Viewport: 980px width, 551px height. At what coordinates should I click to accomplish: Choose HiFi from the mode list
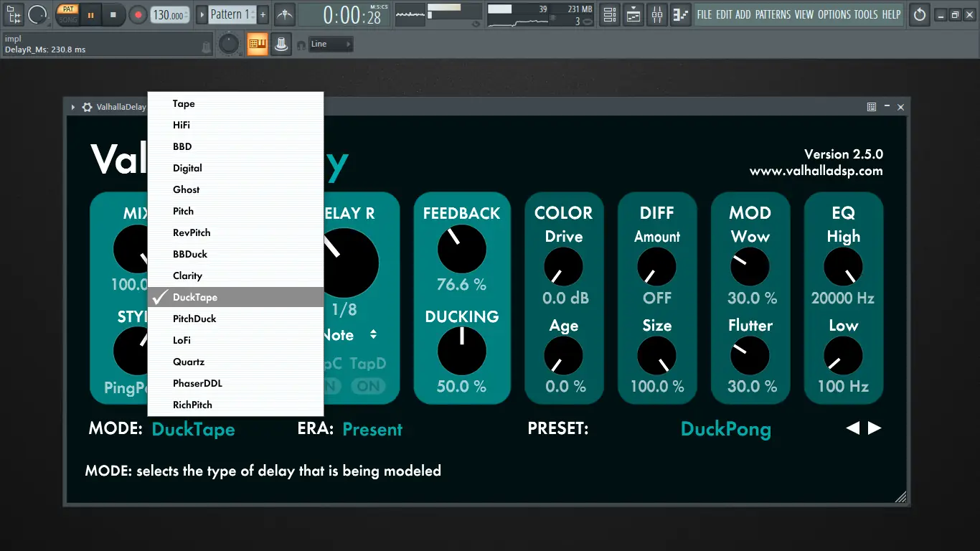(x=235, y=125)
